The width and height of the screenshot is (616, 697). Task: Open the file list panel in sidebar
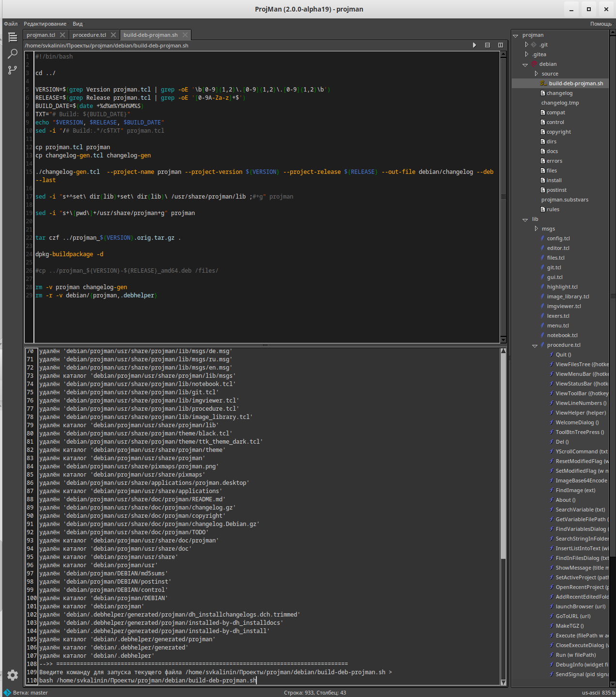[x=12, y=37]
